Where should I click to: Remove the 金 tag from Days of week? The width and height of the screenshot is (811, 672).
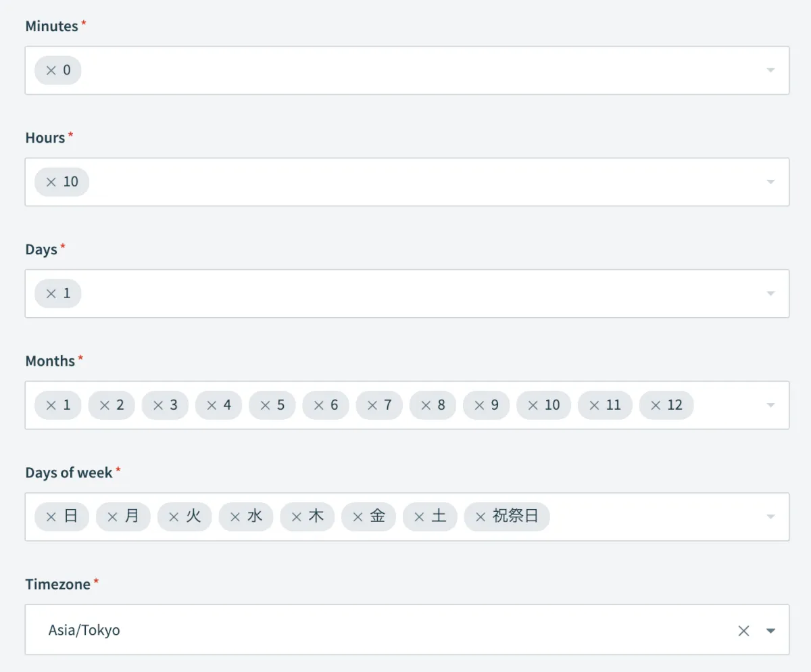click(358, 517)
